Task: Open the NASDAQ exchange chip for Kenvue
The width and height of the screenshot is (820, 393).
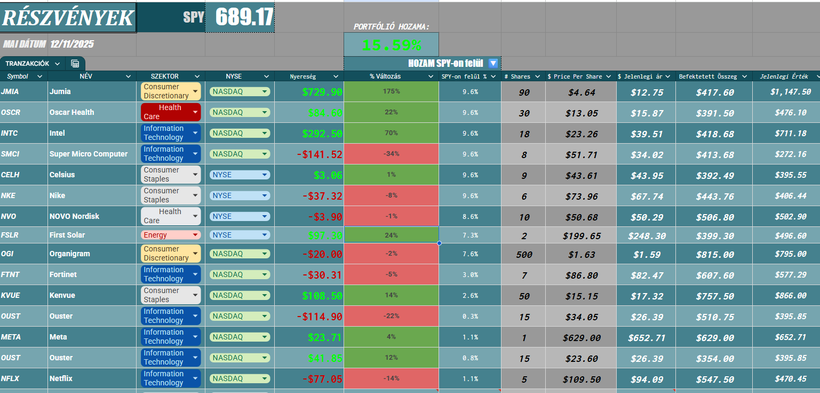Action: [x=240, y=295]
